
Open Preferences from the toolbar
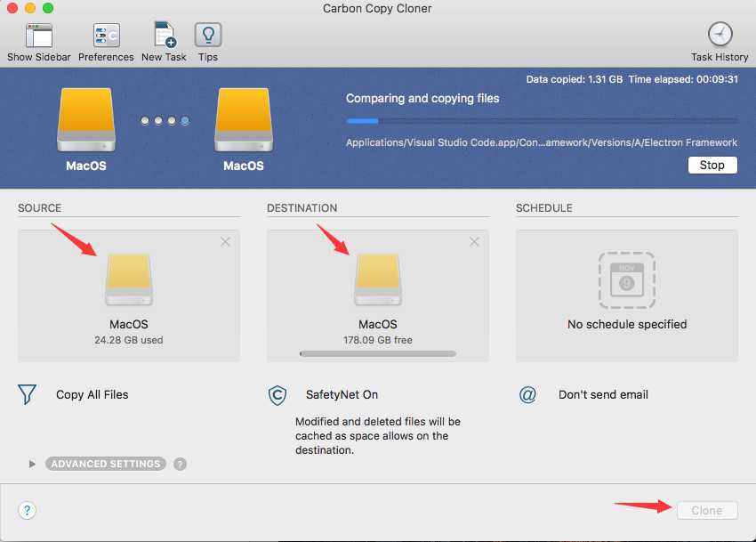click(106, 36)
